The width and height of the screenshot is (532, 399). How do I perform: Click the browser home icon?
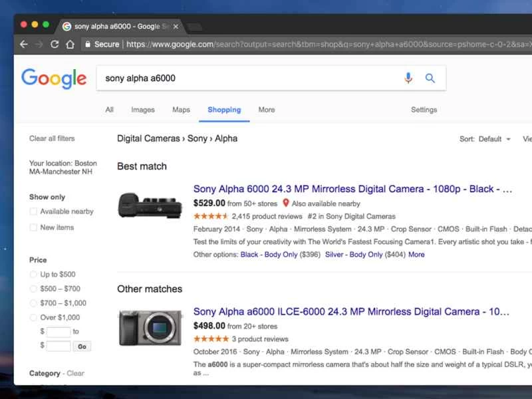(70, 45)
